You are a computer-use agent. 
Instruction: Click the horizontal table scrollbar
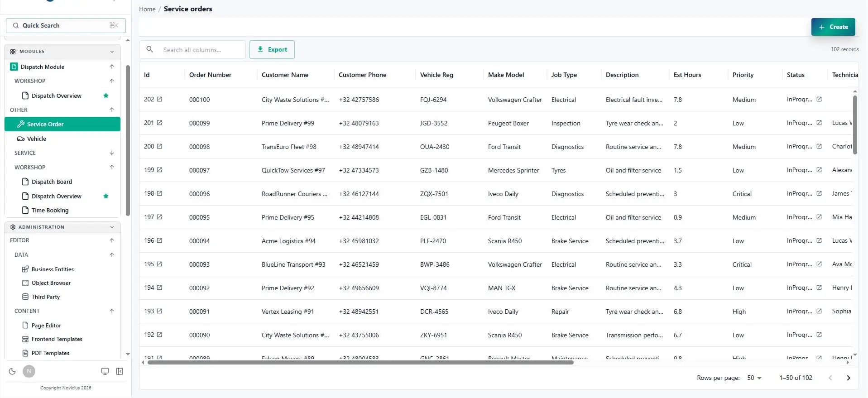tap(360, 362)
